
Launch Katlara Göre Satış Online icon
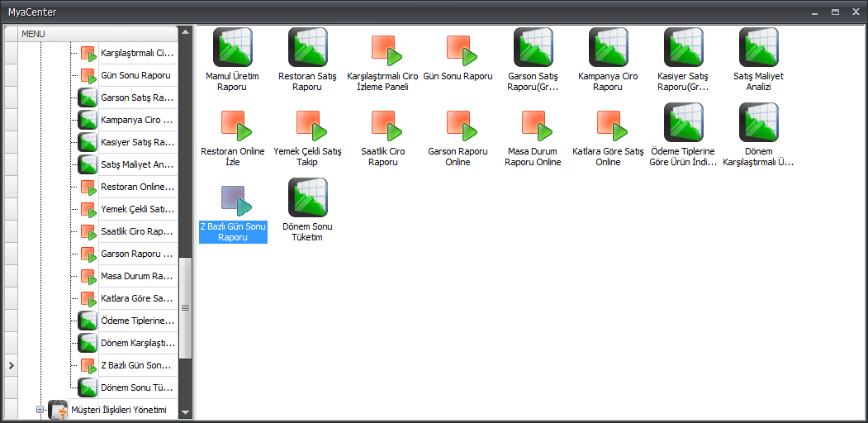coord(612,126)
